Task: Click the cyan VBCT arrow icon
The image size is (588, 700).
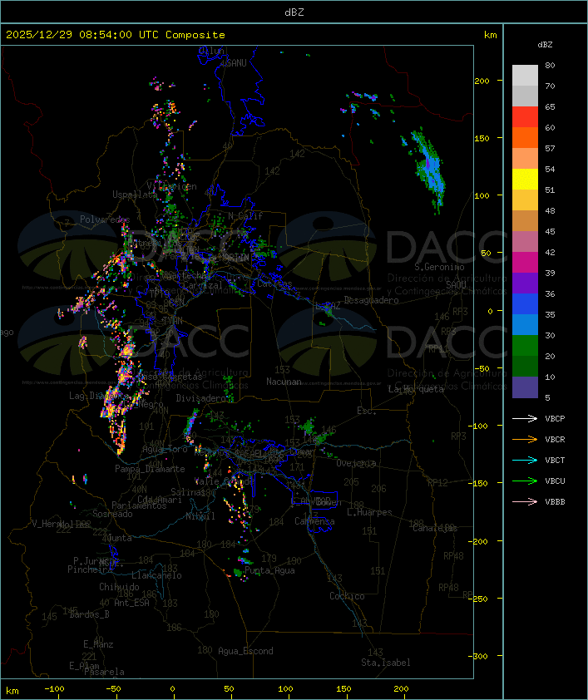Action: 525,460
